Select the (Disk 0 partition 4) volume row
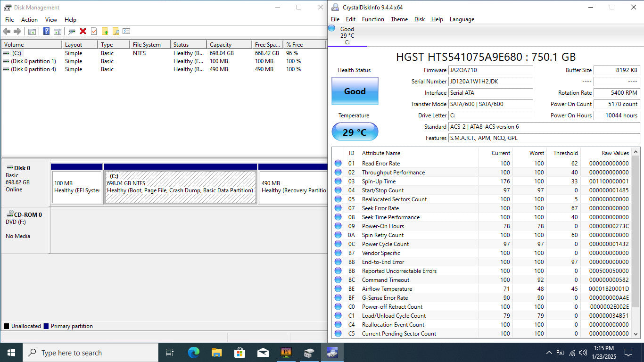The image size is (644, 362). point(164,69)
